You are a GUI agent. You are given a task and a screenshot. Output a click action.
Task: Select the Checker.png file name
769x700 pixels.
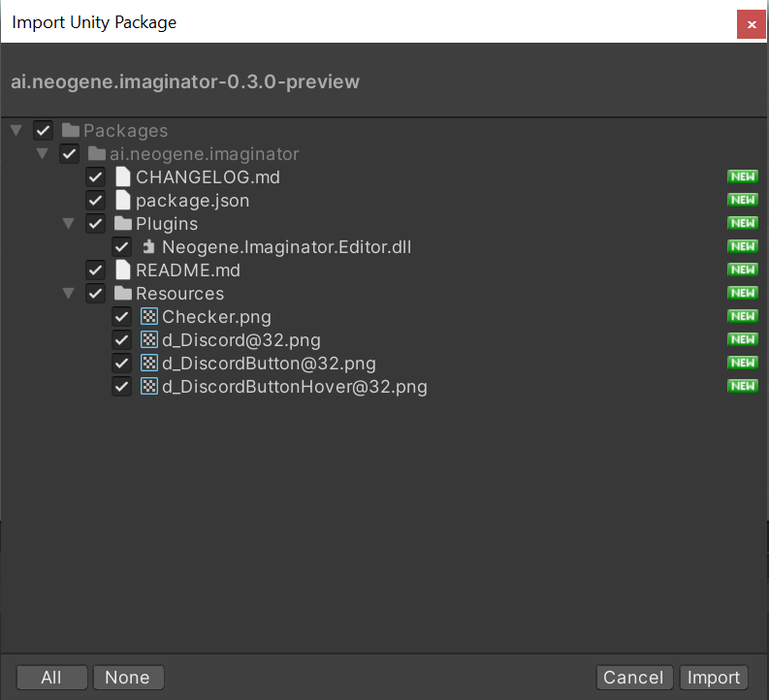(x=217, y=317)
